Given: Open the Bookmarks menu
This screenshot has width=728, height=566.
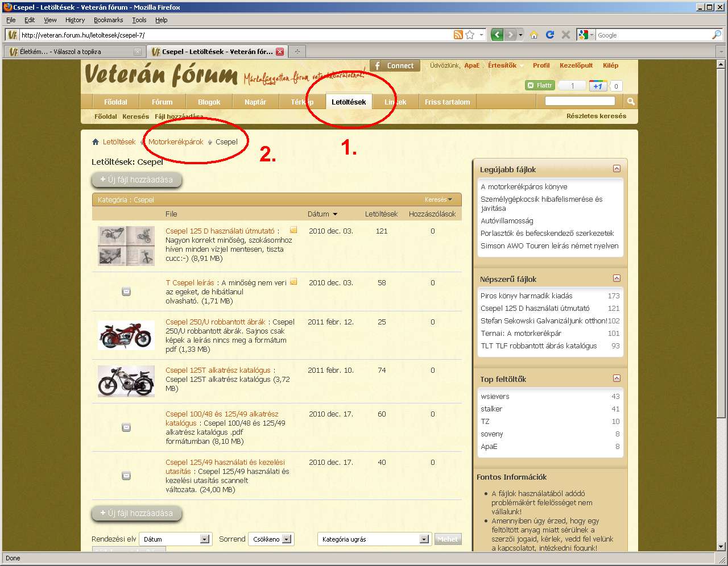Looking at the screenshot, I should click(108, 20).
